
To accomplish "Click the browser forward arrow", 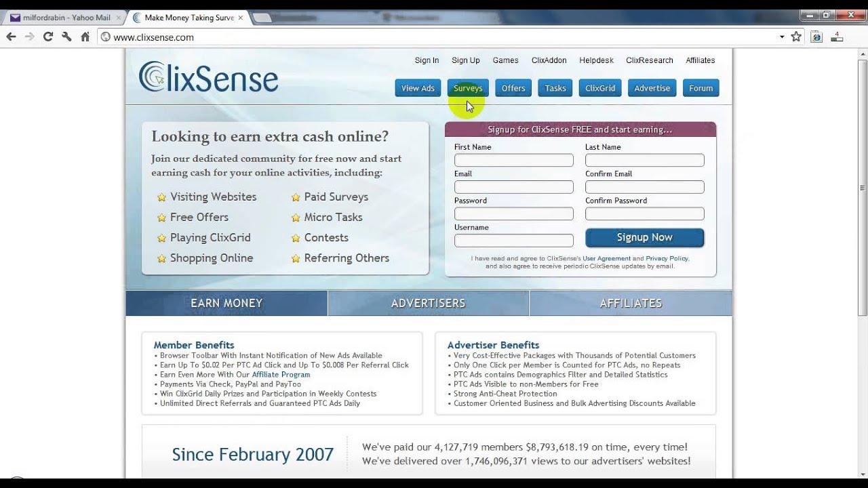I will coord(29,37).
